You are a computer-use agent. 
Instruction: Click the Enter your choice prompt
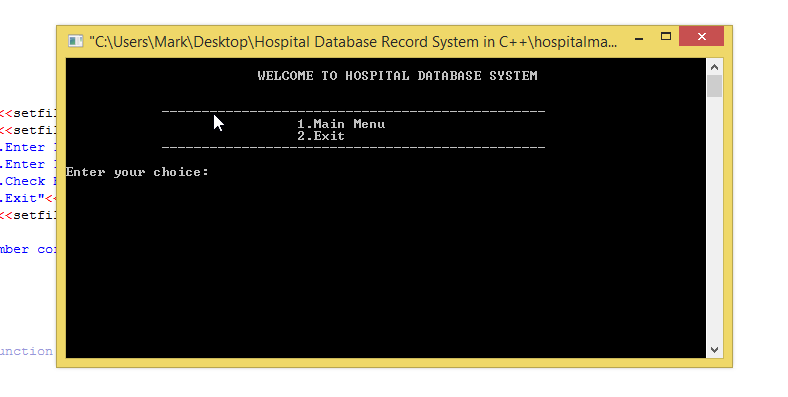(137, 172)
